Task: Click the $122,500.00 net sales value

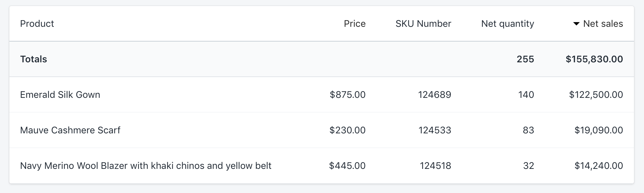Action: pos(596,95)
